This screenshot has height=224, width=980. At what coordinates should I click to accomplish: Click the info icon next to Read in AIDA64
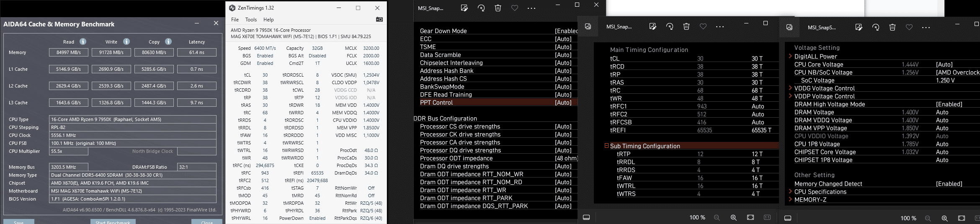point(83,41)
